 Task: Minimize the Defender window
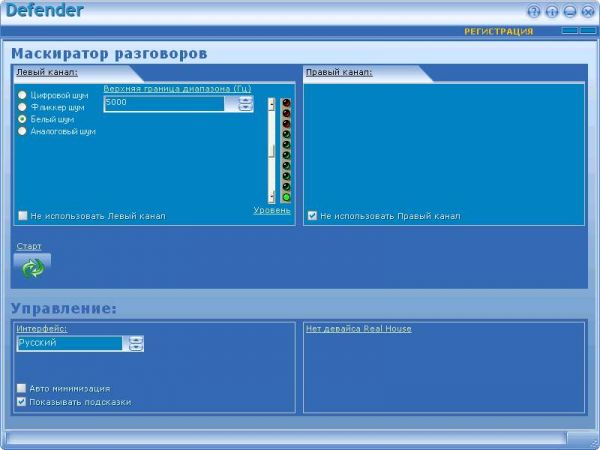click(x=570, y=11)
